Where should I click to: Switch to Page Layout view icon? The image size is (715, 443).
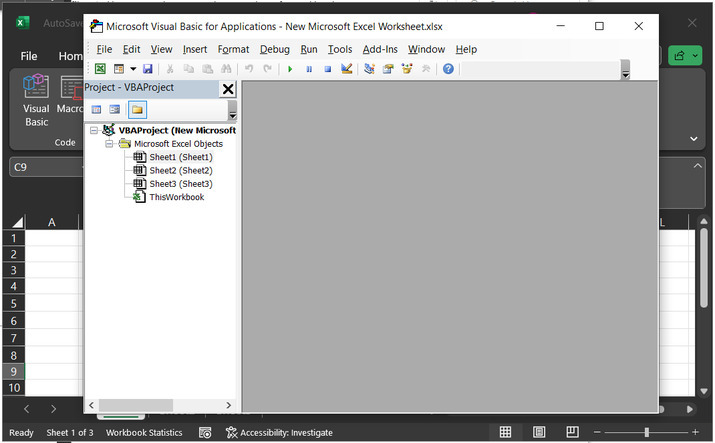539,432
